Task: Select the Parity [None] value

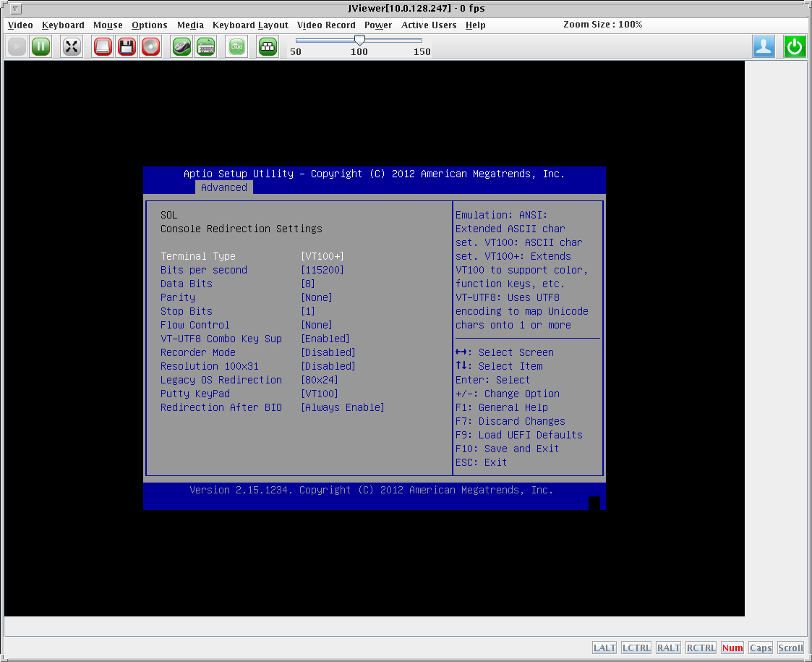Action: (x=317, y=297)
